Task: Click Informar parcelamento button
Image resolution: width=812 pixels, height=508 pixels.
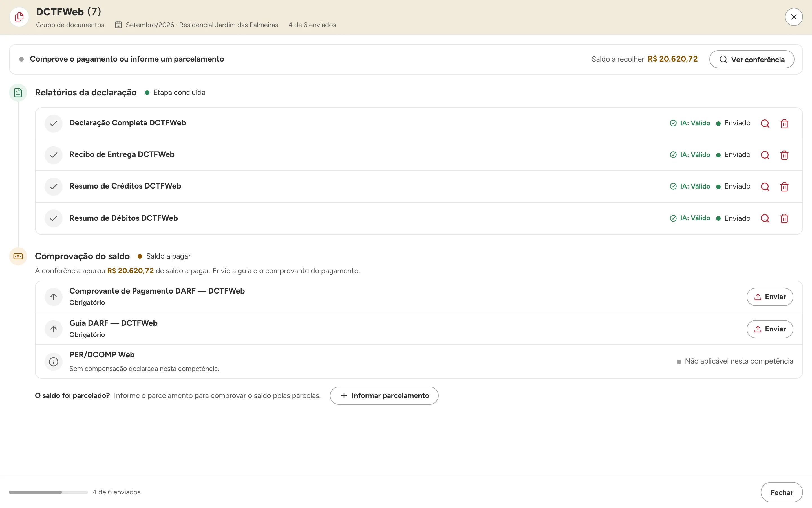Action: point(384,395)
